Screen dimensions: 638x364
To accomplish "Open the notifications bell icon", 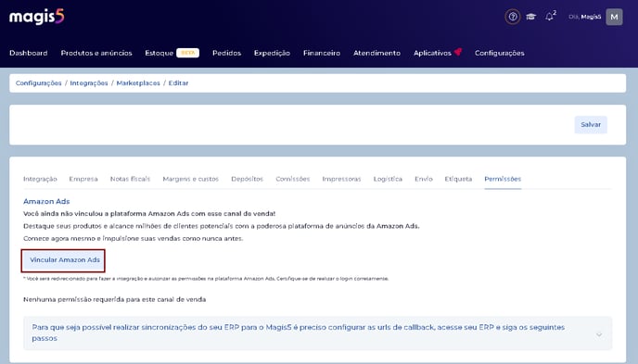I will [x=550, y=17].
